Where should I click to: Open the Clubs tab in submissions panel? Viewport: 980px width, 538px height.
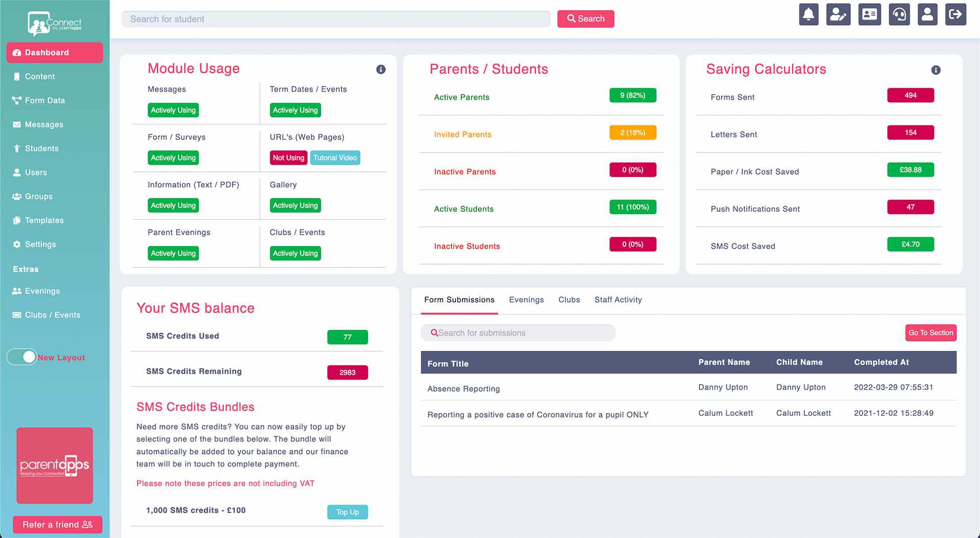click(x=569, y=300)
